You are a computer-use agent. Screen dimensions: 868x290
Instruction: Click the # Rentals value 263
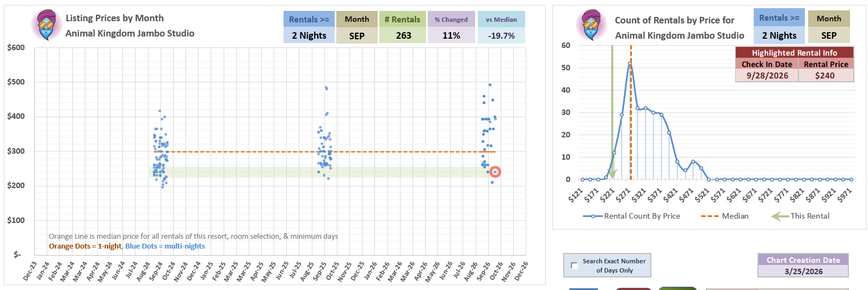tap(403, 35)
